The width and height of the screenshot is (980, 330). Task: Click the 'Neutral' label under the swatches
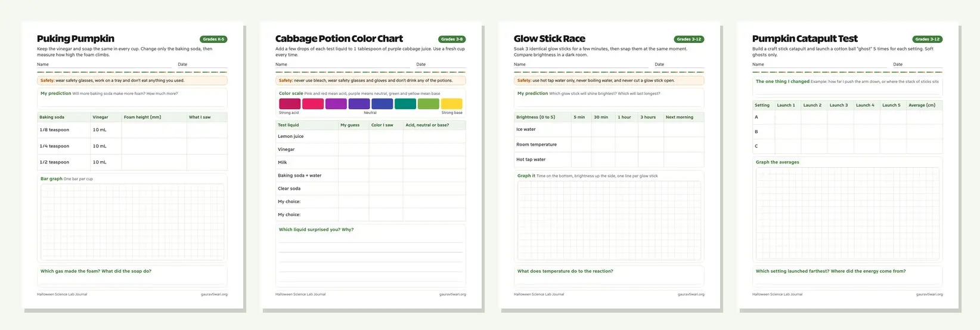tap(370, 113)
